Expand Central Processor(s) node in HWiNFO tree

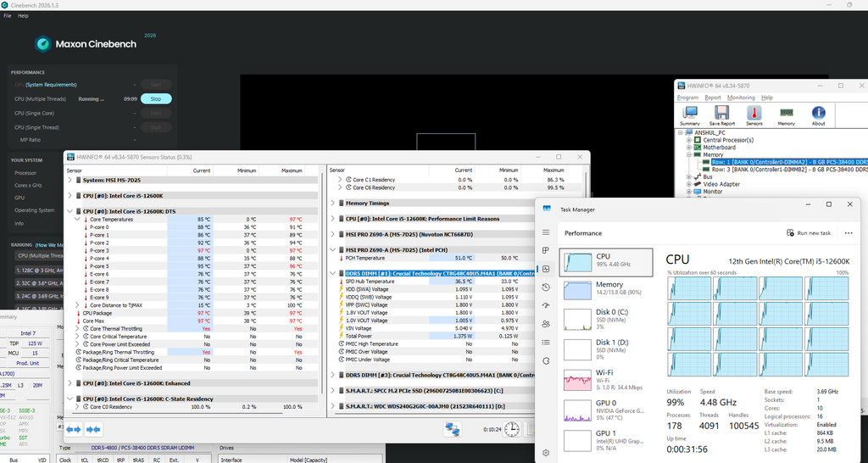pos(689,140)
